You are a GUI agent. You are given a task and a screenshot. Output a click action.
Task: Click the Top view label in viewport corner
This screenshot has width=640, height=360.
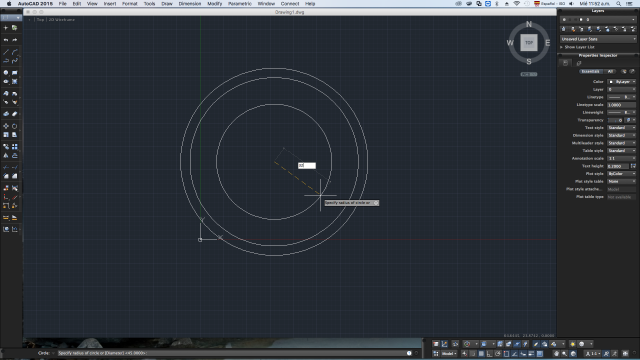coord(40,20)
